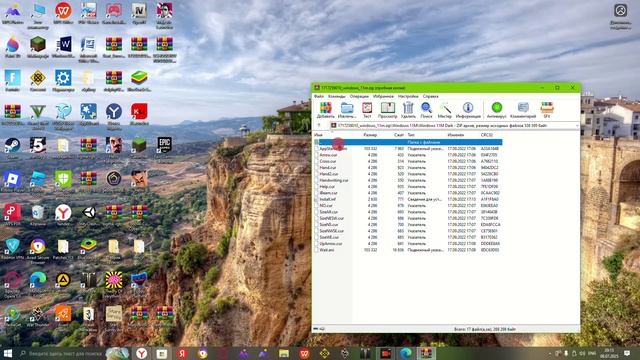Select the Help.cur file row
This screenshot has width=640, height=360.
tap(407, 187)
